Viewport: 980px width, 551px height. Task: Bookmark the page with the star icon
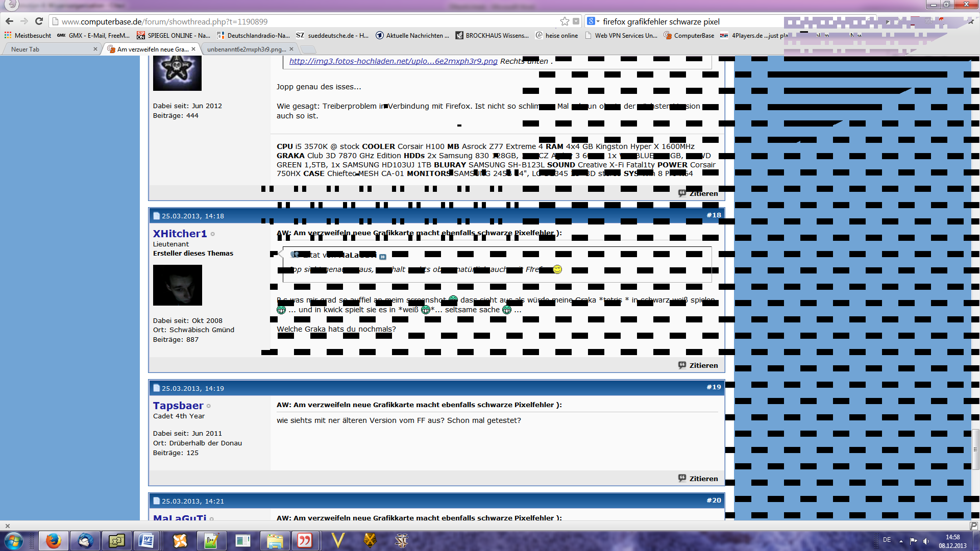tap(565, 21)
